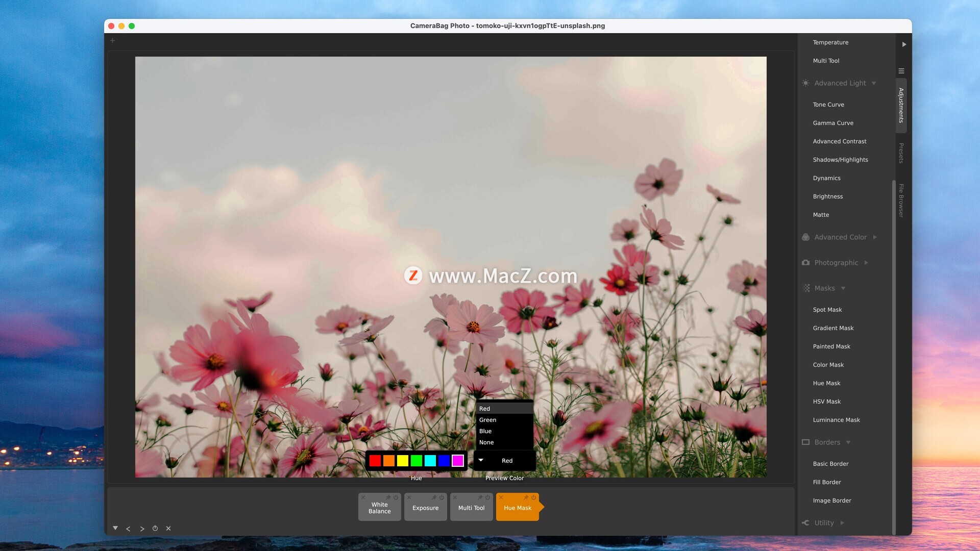The image size is (980, 551).
Task: Pick the magenta hue swatch
Action: pyautogui.click(x=458, y=461)
